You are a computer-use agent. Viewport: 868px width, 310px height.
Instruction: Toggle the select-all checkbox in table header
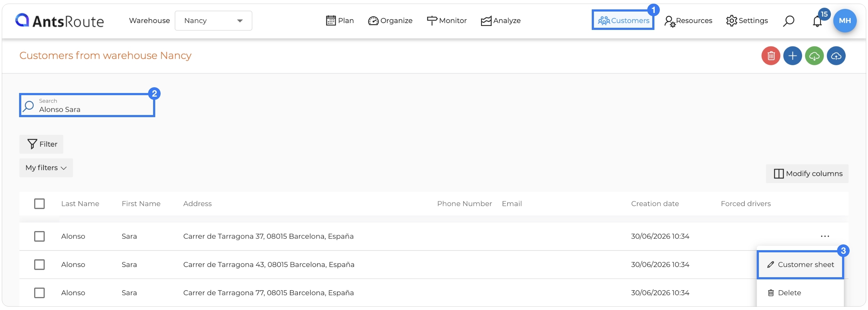coord(39,204)
